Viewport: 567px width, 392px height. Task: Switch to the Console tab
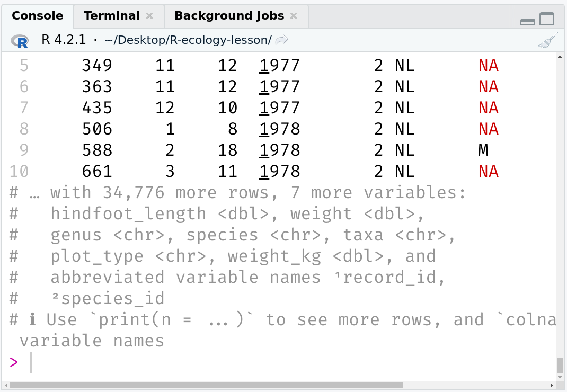click(37, 16)
